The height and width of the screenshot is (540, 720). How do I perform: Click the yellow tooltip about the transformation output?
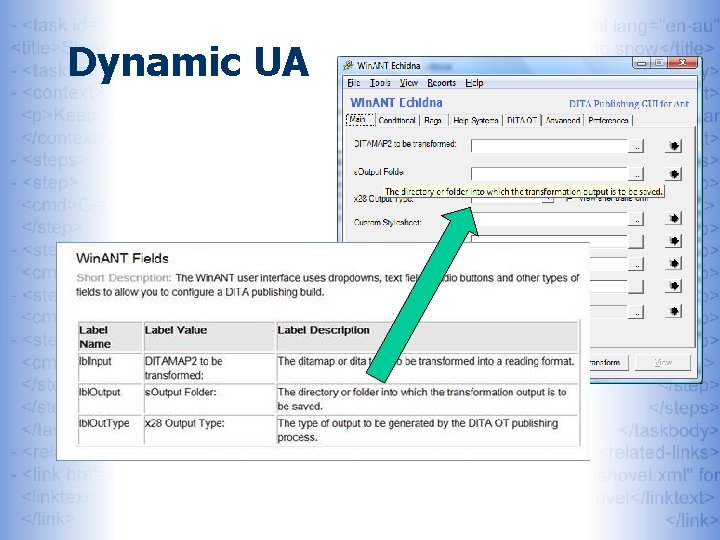(523, 191)
